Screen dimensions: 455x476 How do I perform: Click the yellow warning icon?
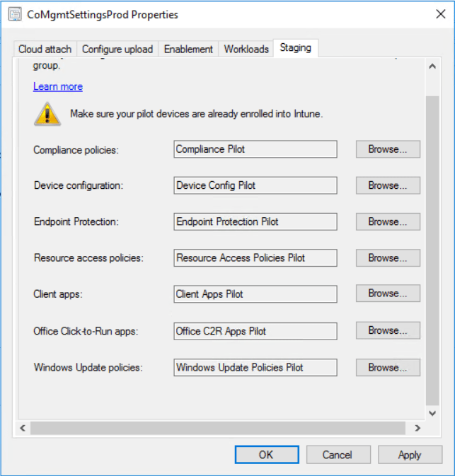[48, 113]
